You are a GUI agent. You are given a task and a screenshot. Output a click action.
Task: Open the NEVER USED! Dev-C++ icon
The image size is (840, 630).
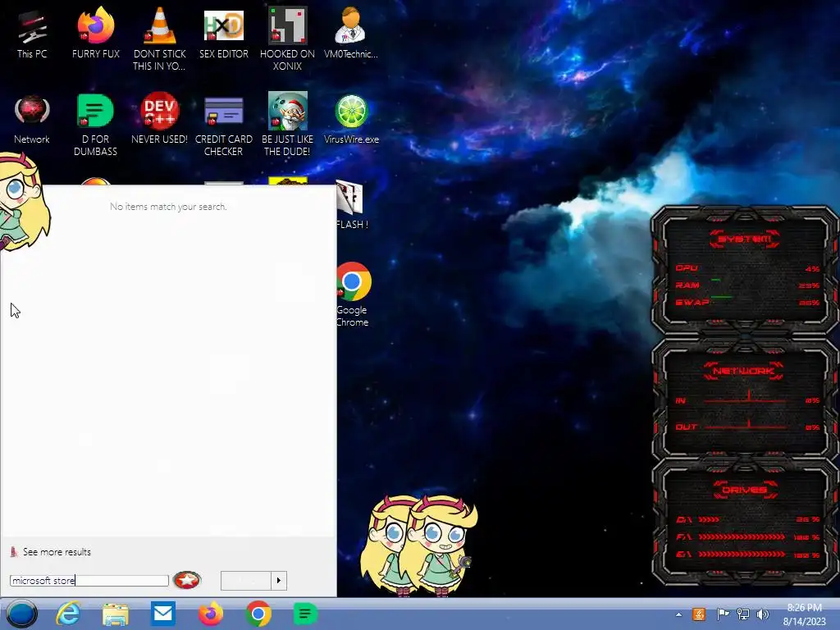159,119
